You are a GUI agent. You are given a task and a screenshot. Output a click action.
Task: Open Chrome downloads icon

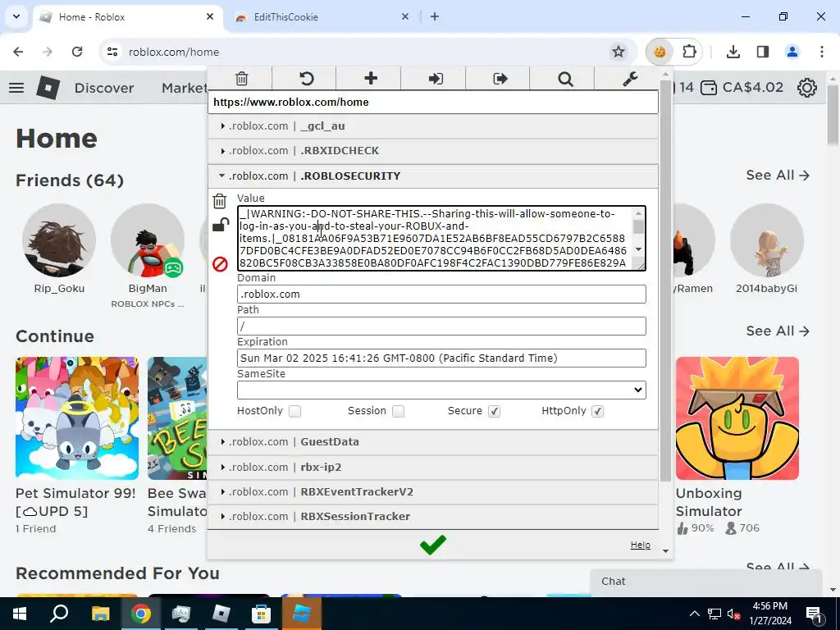point(733,52)
